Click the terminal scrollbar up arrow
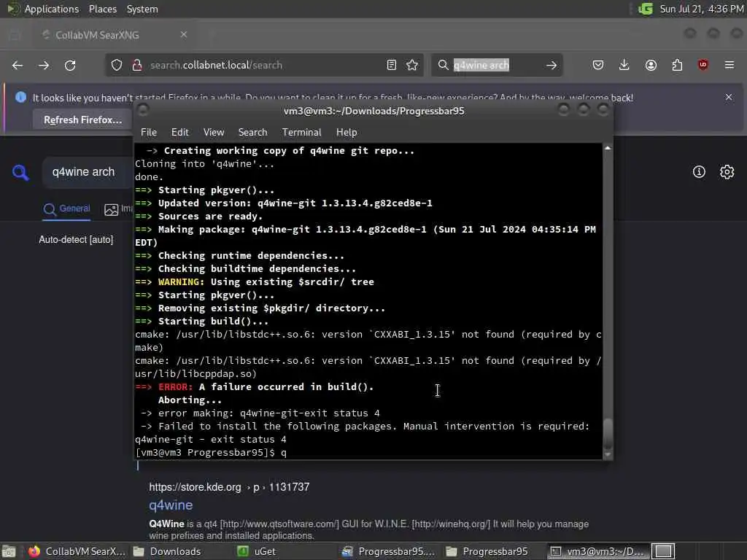 (608, 149)
